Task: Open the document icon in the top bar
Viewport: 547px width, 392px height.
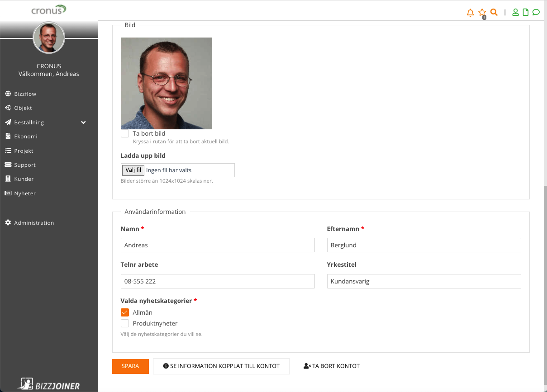Action: pyautogui.click(x=526, y=12)
